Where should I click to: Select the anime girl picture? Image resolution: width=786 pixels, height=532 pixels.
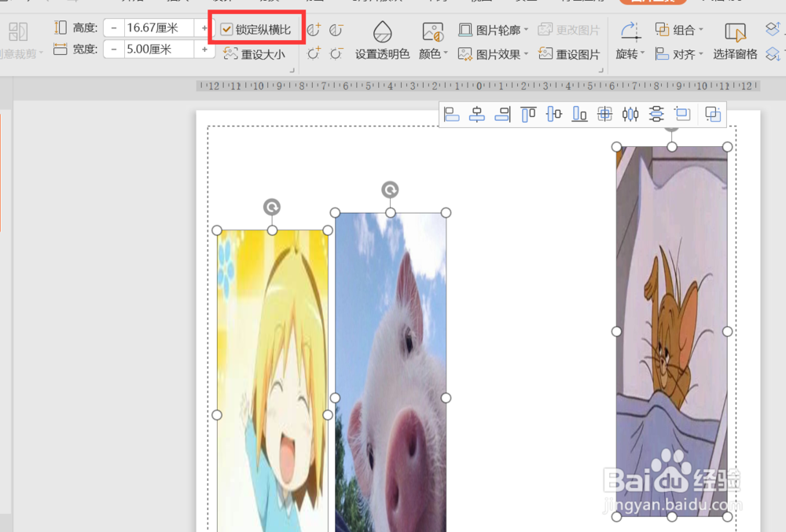click(272, 380)
